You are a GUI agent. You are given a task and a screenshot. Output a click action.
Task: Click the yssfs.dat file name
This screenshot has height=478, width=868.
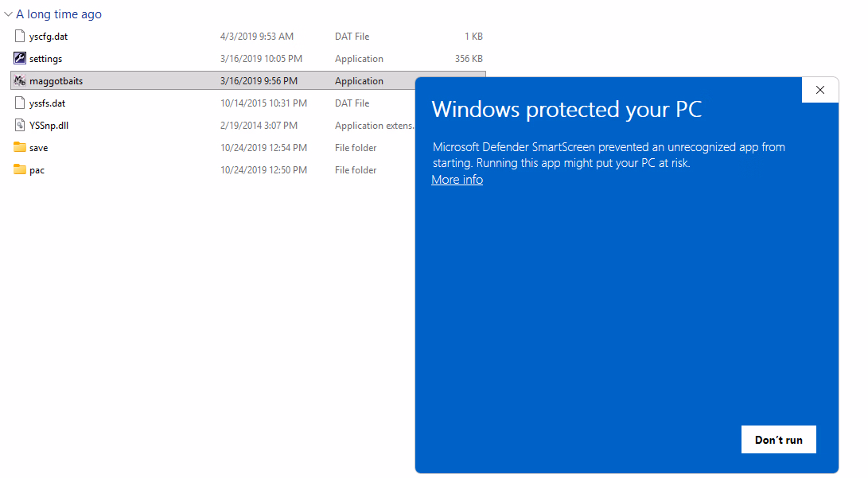click(47, 103)
